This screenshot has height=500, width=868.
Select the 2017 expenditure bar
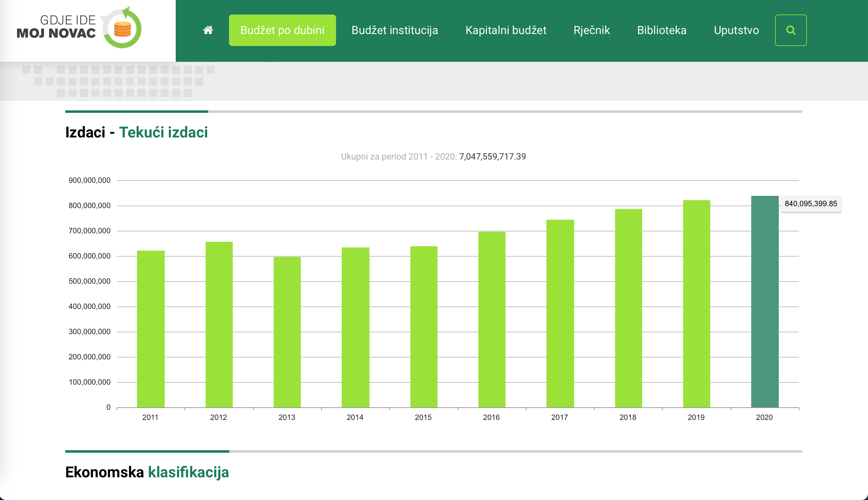pos(560,314)
